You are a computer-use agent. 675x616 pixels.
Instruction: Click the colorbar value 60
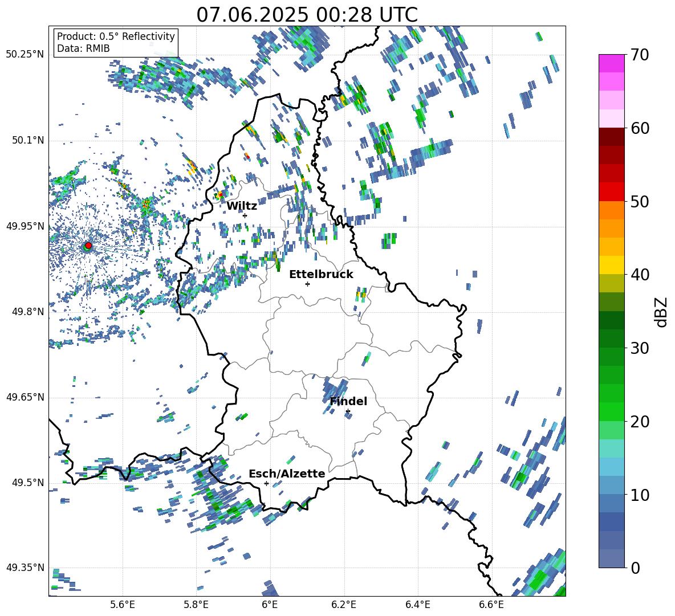(640, 128)
